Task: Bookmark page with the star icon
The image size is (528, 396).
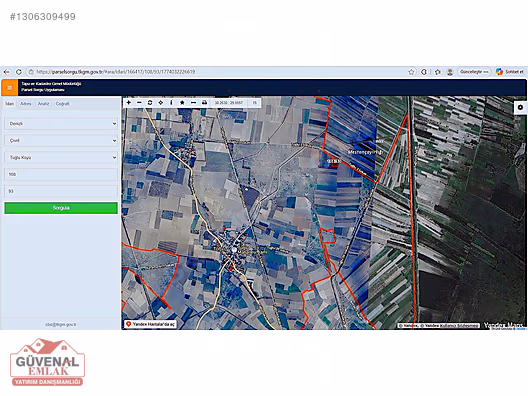Action: click(411, 72)
